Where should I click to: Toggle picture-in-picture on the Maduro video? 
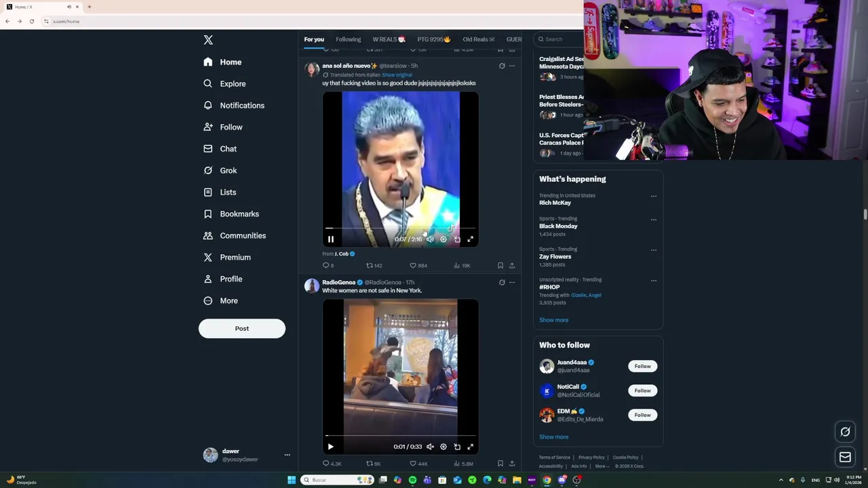457,239
